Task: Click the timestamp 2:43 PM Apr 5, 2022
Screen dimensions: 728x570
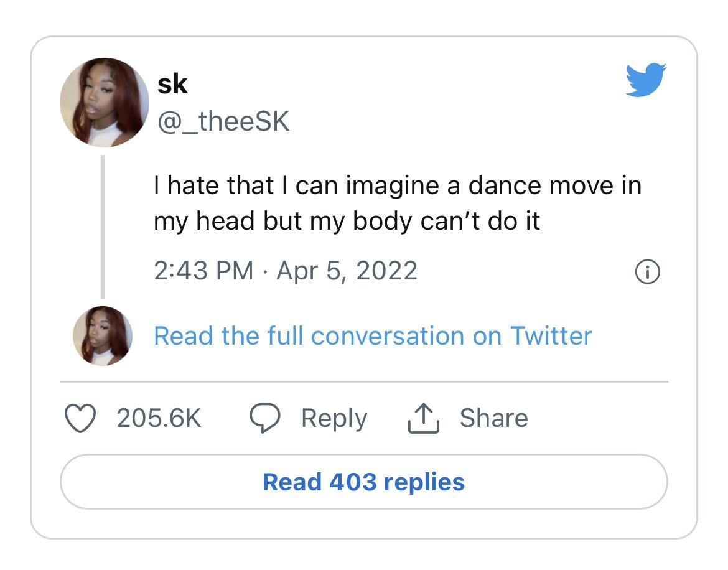Action: coord(285,271)
